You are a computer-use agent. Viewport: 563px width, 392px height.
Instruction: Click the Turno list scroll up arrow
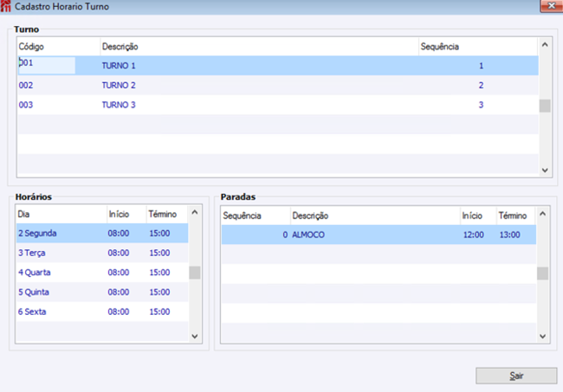click(x=545, y=45)
